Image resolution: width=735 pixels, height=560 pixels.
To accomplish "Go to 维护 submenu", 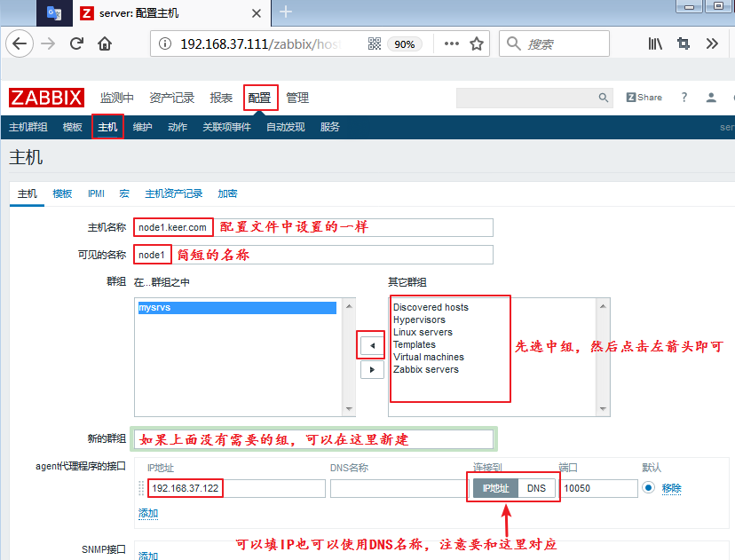I will coord(143,127).
